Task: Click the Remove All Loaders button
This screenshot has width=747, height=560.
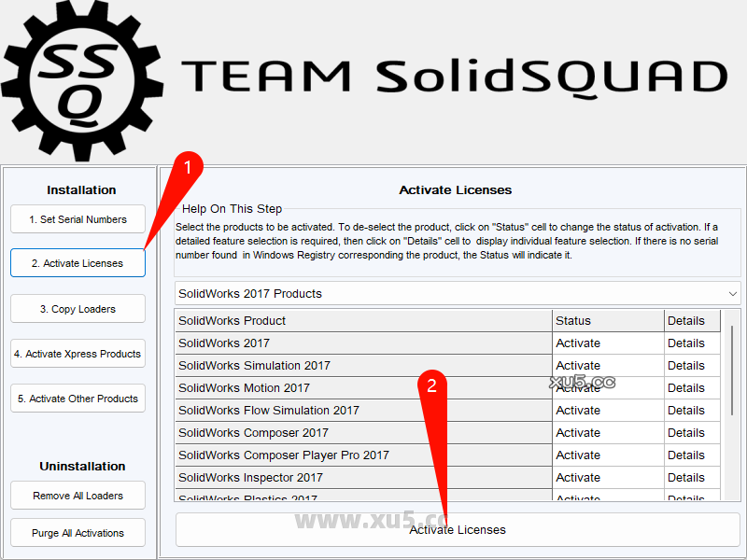Action: click(77, 496)
